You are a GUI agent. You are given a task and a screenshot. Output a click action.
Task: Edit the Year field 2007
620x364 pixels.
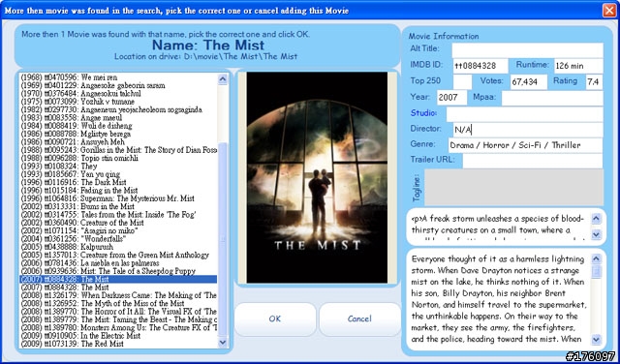point(452,98)
